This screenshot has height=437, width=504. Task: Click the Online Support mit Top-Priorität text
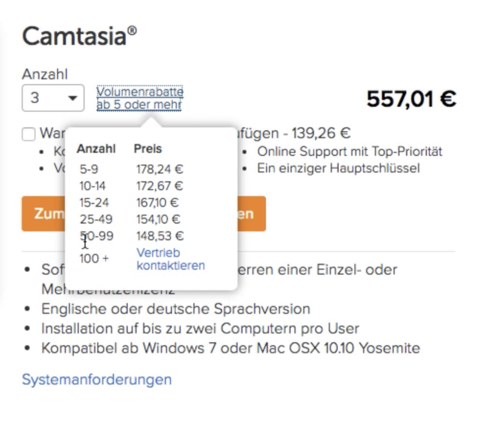tap(350, 151)
